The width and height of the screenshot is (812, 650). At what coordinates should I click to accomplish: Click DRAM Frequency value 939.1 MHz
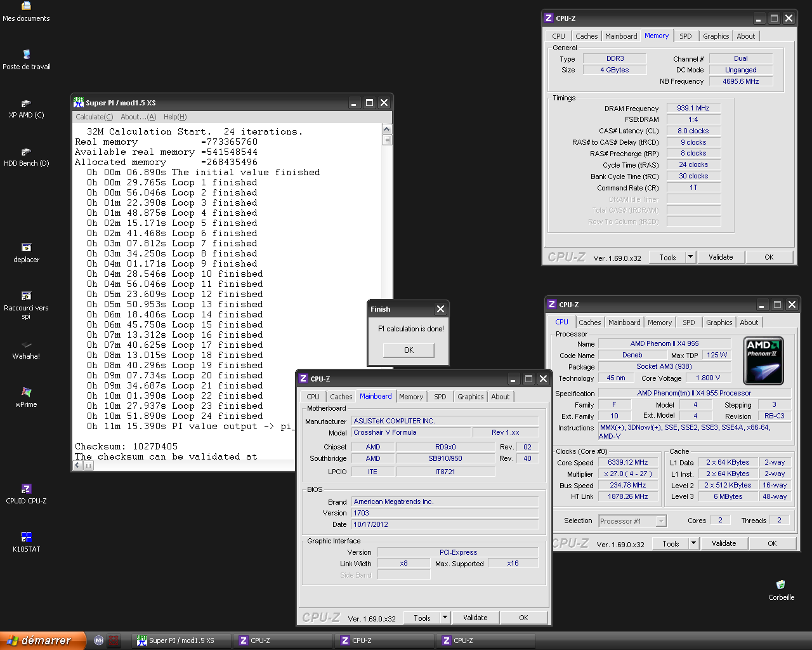coord(693,108)
